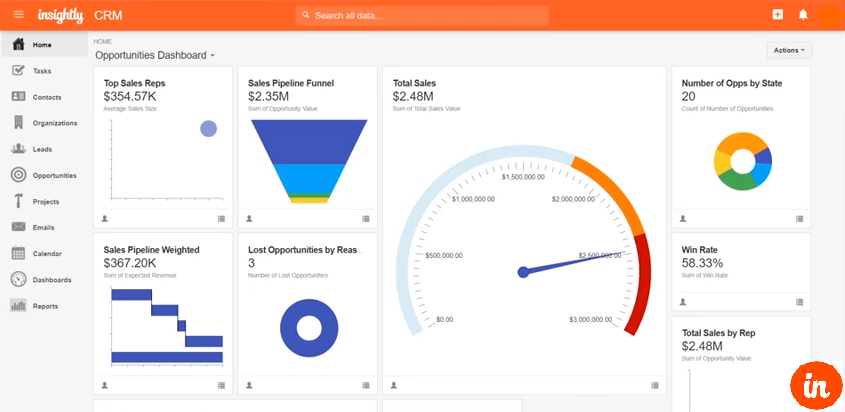Click list icon on Total Sales card
The height and width of the screenshot is (412, 845).
(655, 384)
